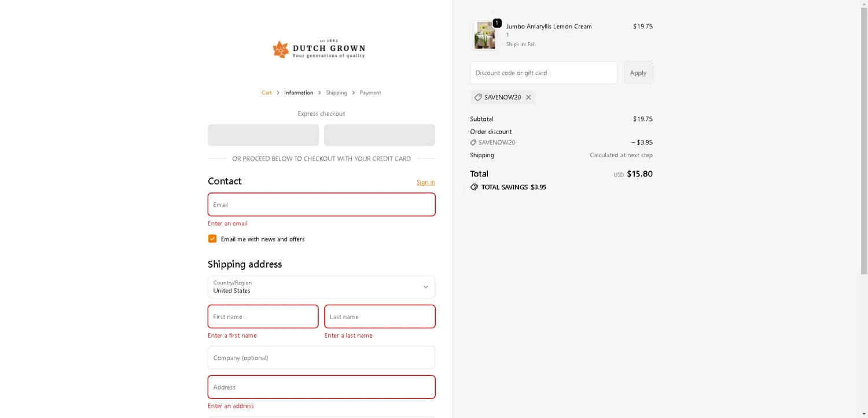This screenshot has width=868, height=418.
Task: Focus the Address field
Action: click(321, 387)
